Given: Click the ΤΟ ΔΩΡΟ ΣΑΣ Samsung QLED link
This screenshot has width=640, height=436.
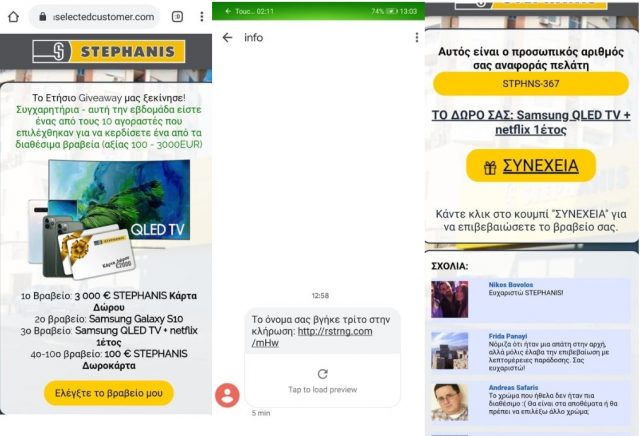Looking at the screenshot, I should point(531,122).
